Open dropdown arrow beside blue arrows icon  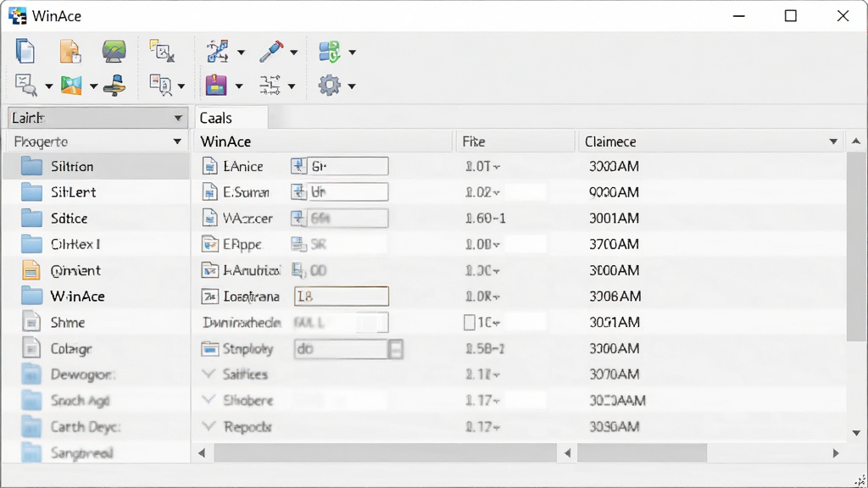(x=241, y=53)
